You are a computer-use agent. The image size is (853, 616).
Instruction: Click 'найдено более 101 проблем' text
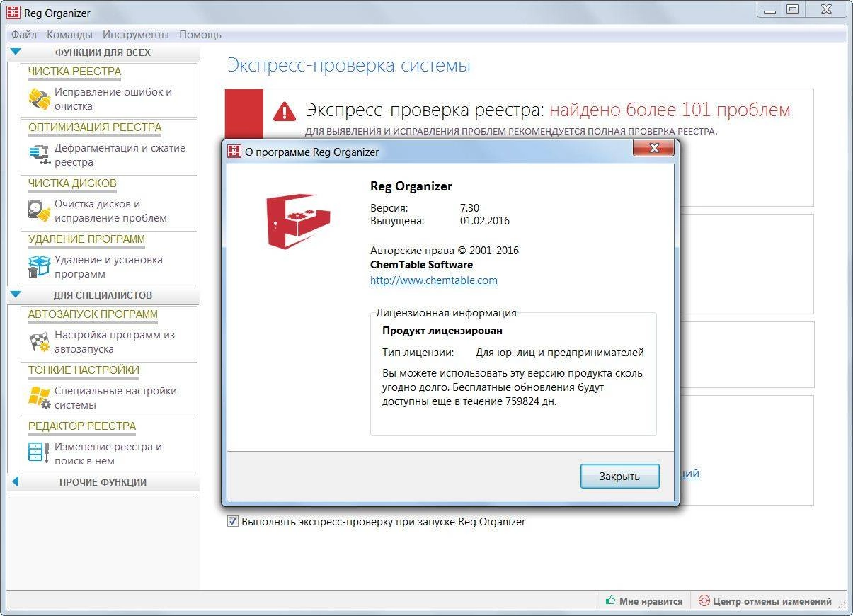670,110
